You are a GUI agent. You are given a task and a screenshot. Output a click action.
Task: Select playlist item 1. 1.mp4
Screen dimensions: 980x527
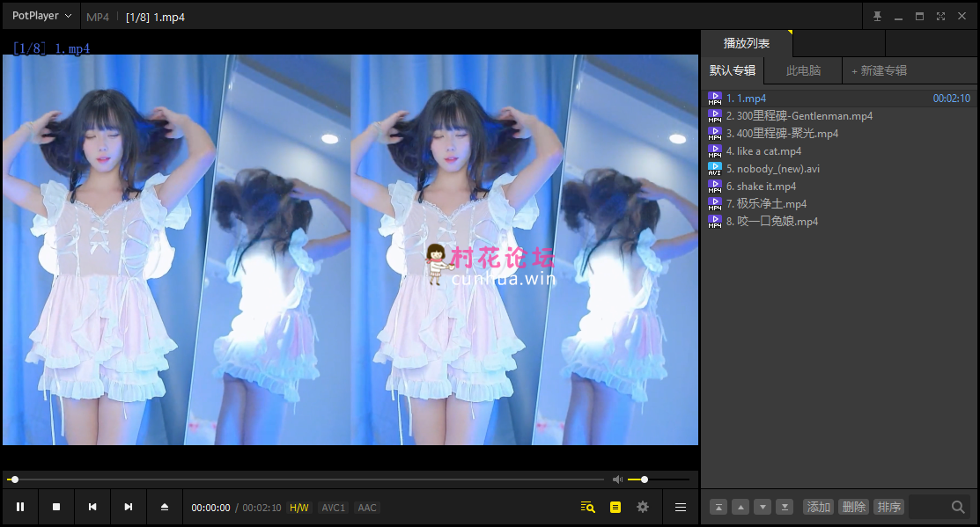tap(839, 98)
